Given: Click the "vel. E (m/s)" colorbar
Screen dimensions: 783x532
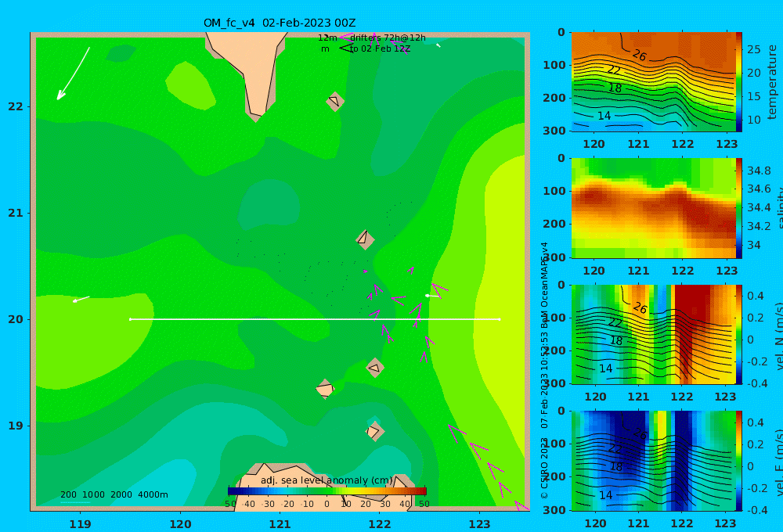Looking at the screenshot, I should tap(739, 461).
